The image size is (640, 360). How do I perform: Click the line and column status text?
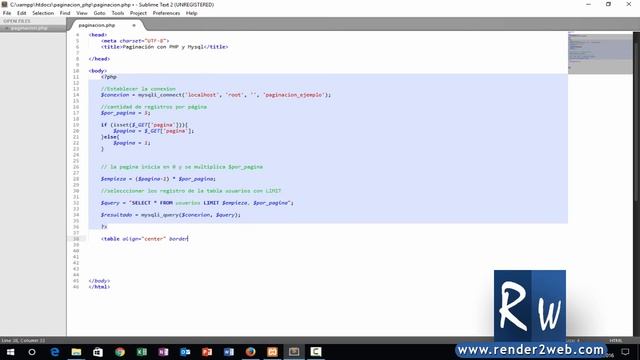tap(23, 340)
